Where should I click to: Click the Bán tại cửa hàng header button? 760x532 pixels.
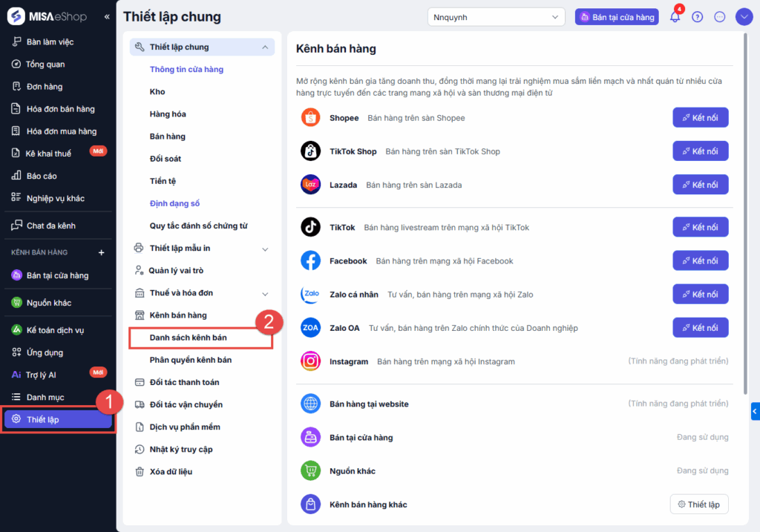click(x=617, y=17)
